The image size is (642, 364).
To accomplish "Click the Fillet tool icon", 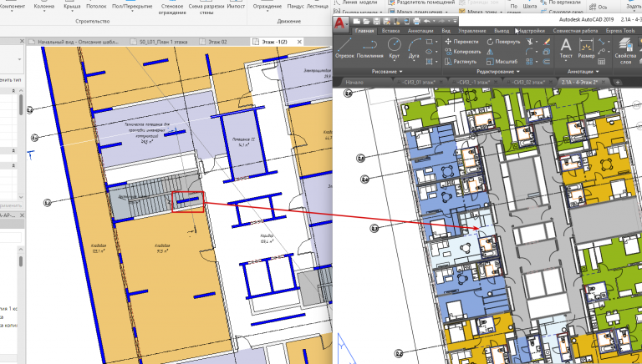I will point(529,52).
